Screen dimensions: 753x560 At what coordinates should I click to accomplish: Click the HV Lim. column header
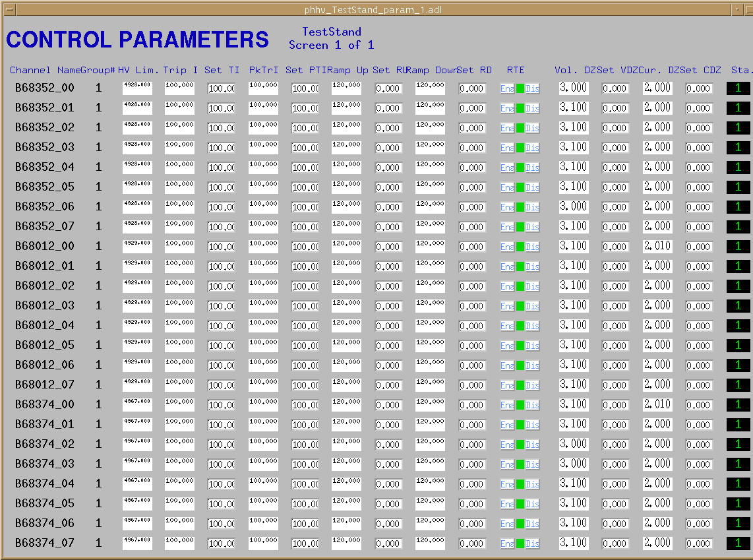point(138,70)
